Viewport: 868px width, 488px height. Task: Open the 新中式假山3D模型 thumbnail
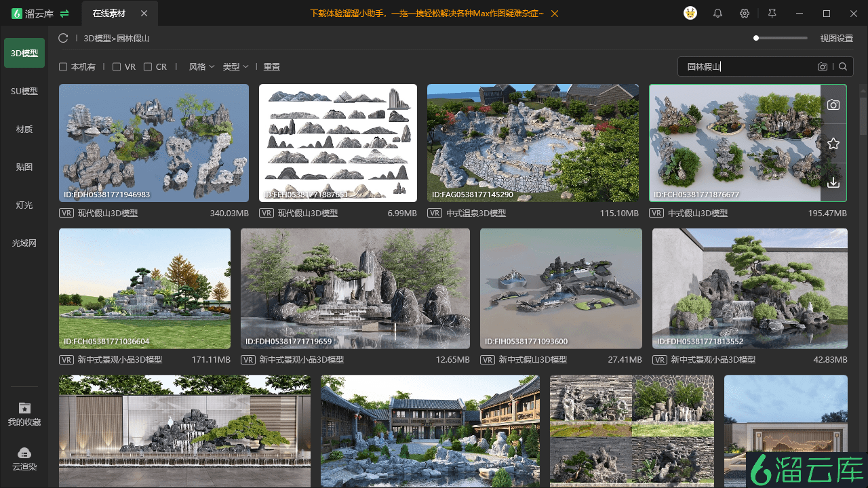561,289
